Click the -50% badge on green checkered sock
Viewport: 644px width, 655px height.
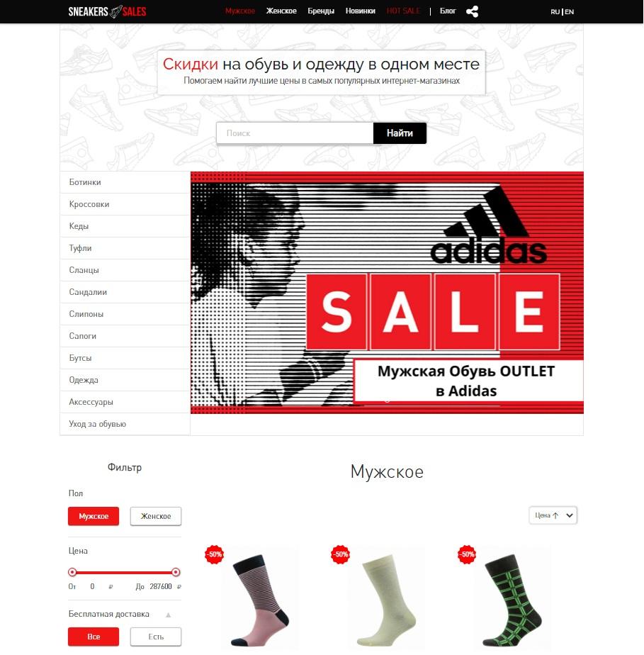[467, 554]
